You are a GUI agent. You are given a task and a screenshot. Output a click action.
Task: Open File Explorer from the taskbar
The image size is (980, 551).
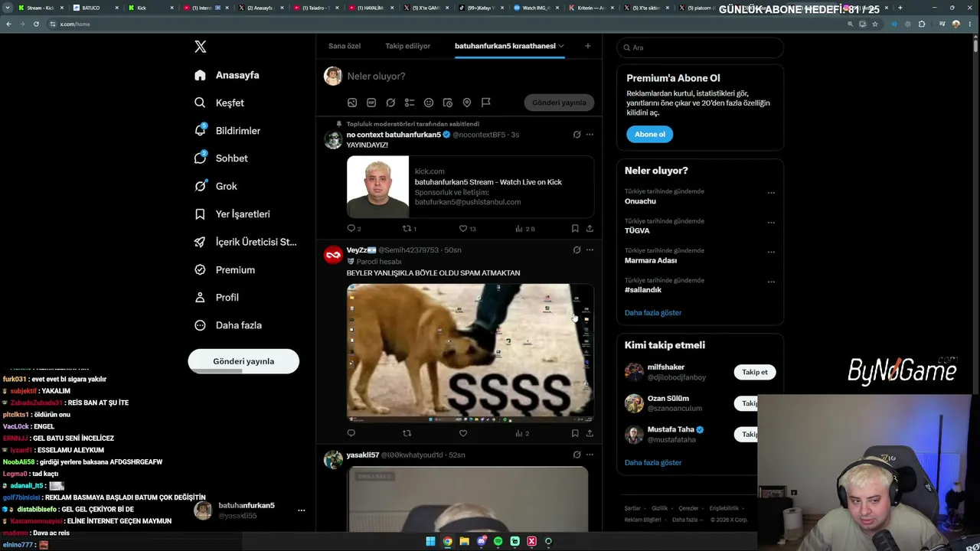point(464,542)
